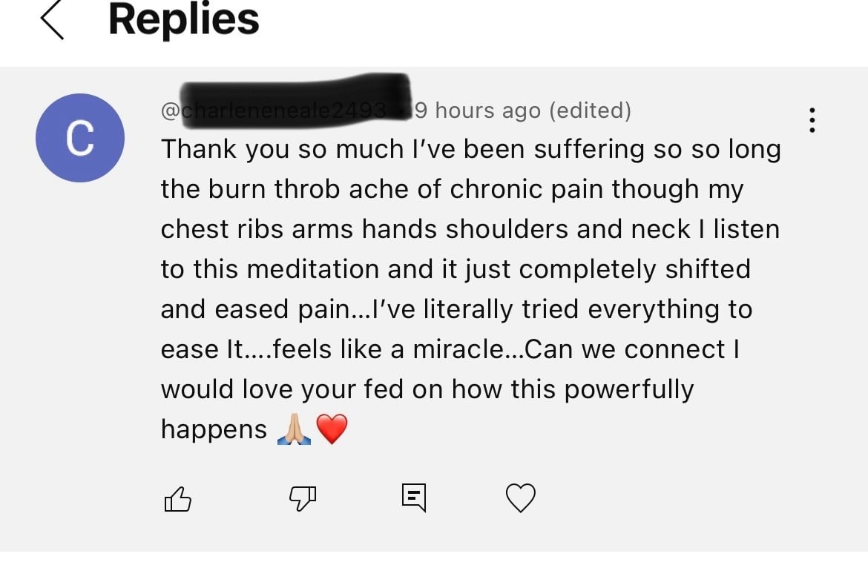The height and width of the screenshot is (588, 868).
Task: Heart the comment using the outline heart
Action: (x=520, y=498)
